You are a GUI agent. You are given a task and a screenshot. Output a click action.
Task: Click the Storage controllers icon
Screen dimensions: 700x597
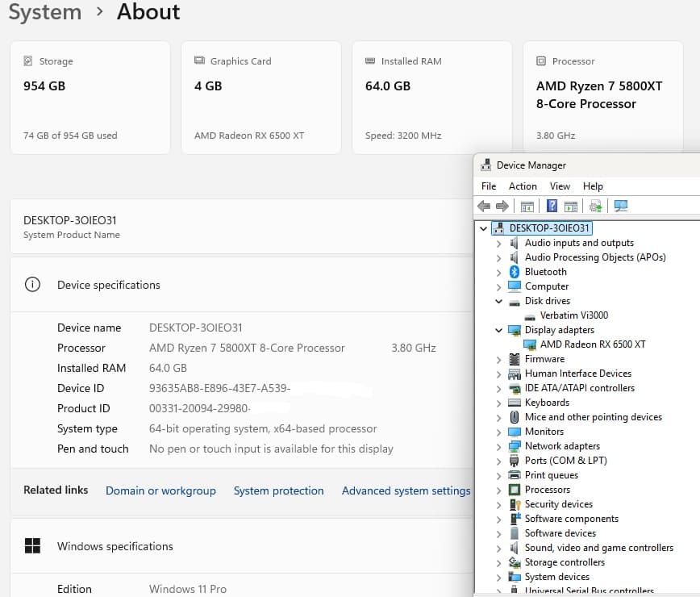click(x=515, y=562)
